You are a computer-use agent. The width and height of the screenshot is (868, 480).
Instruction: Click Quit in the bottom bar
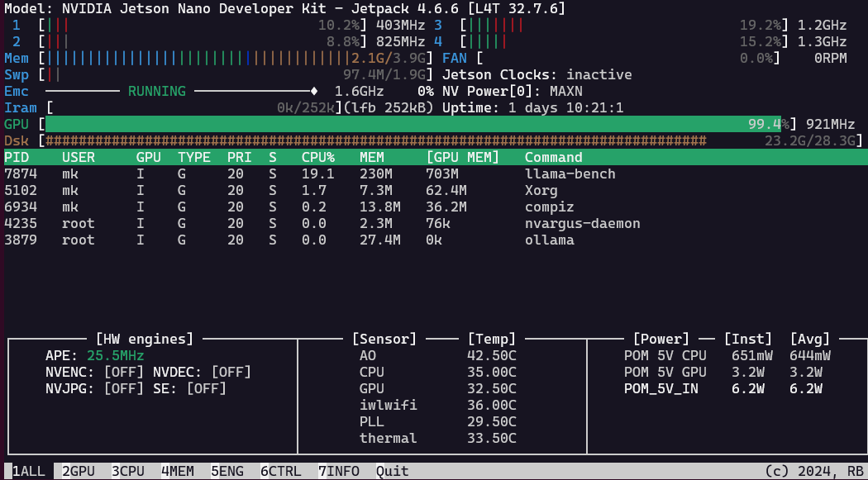(x=393, y=471)
